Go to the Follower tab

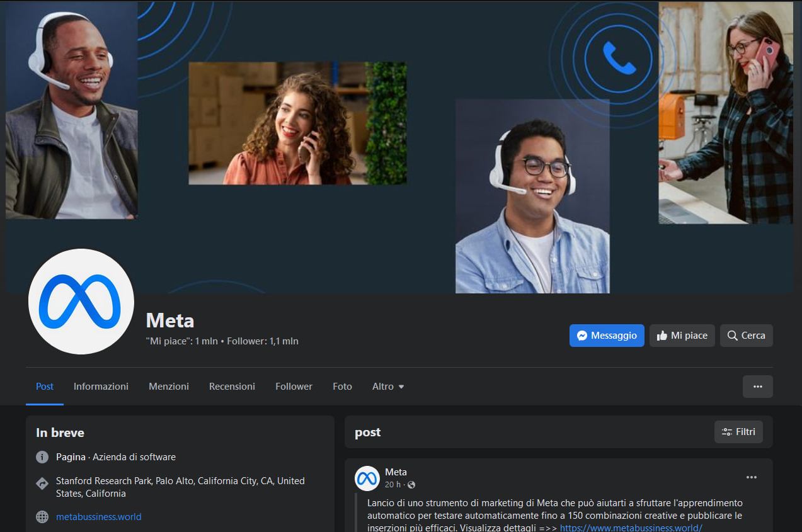click(x=294, y=387)
